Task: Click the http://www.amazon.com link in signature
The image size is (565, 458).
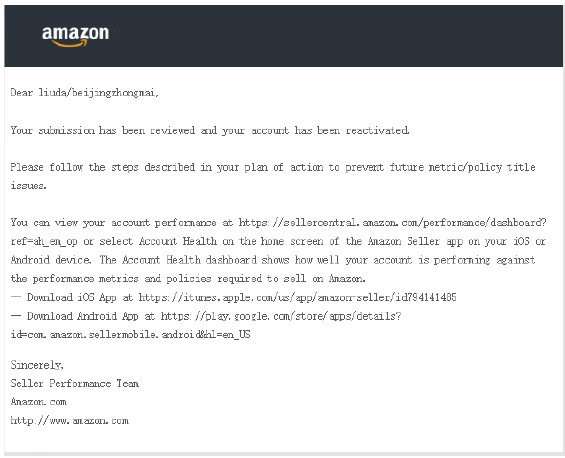Action: (x=70, y=420)
